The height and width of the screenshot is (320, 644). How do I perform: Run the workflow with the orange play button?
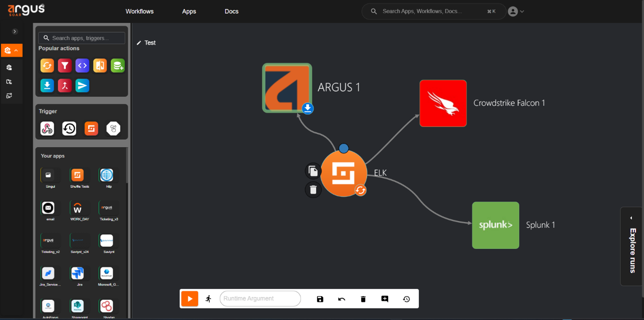[190, 299]
